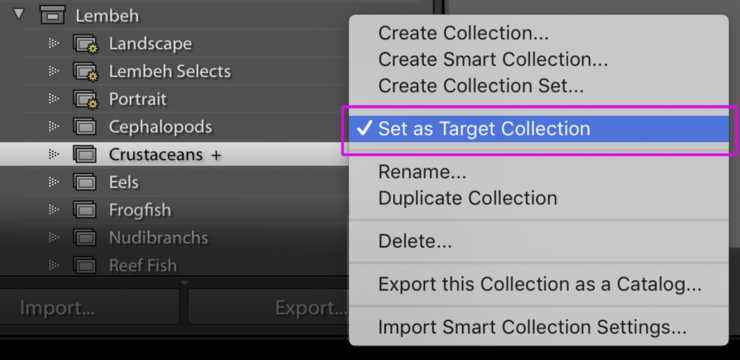Click the Landscape smart collection icon

[x=85, y=44]
